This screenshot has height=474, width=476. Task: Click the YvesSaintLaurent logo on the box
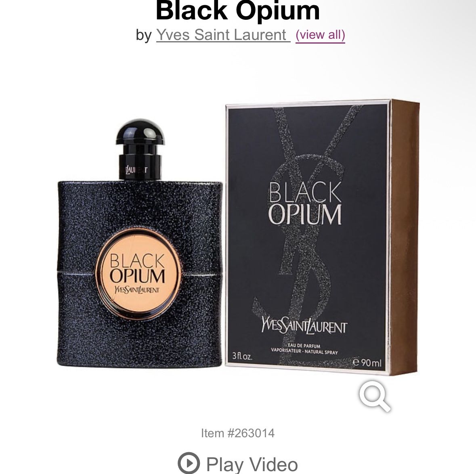(304, 325)
